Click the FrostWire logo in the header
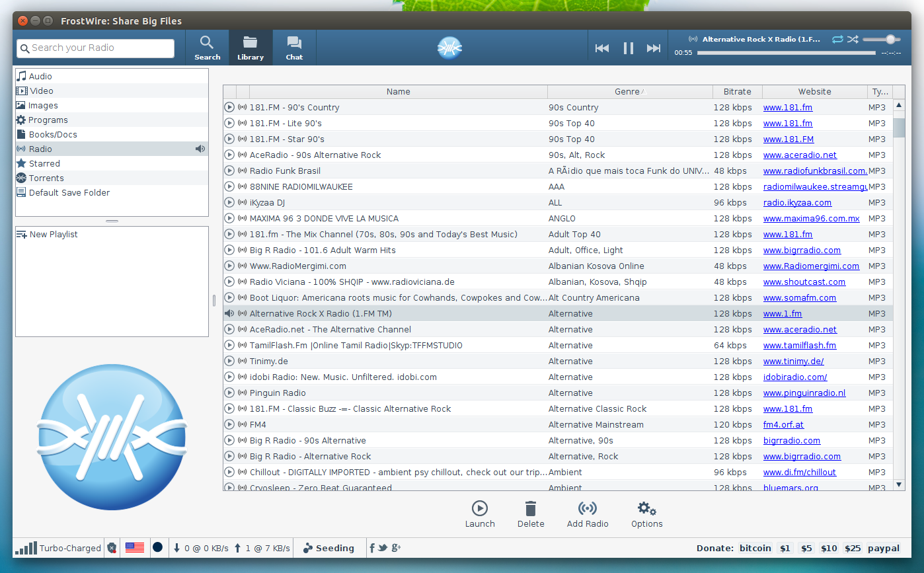The width and height of the screenshot is (924, 573). point(449,48)
